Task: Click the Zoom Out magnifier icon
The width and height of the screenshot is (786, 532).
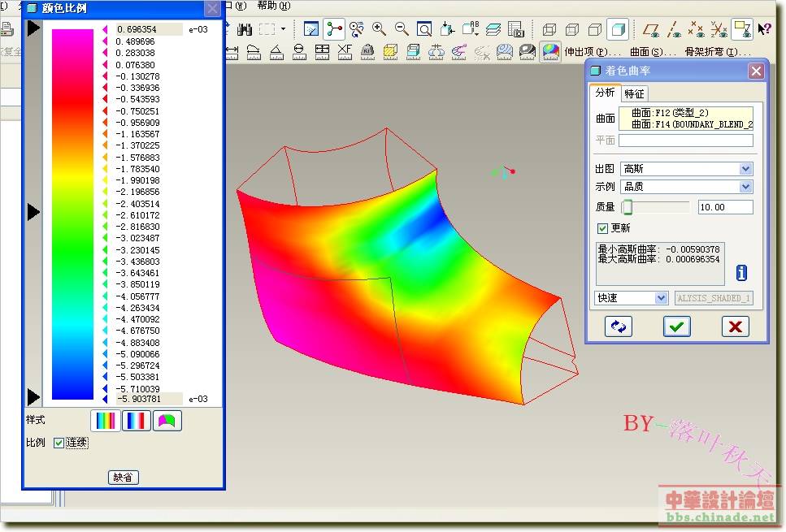Action: pos(402,29)
